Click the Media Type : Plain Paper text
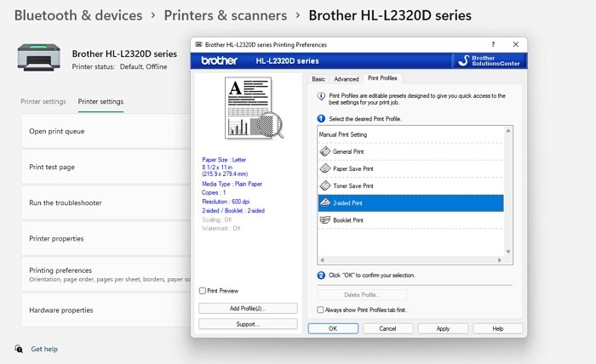Viewport: 596px width, 364px height. click(232, 184)
